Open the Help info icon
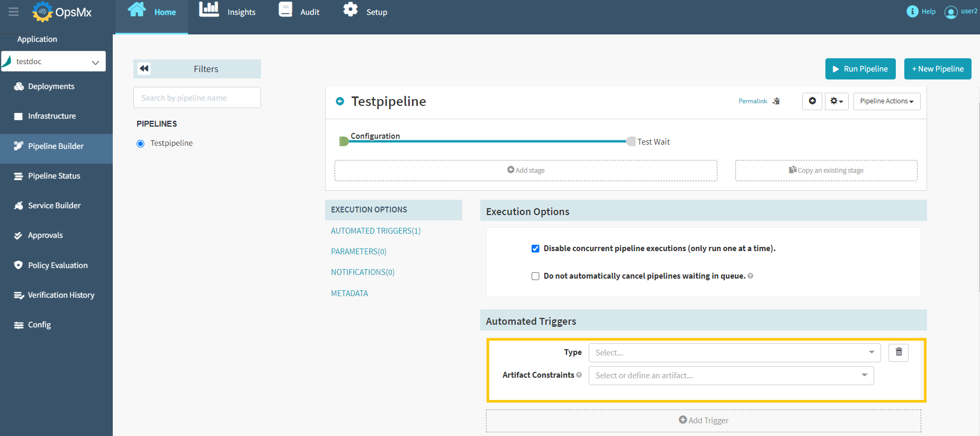Viewport: 980px width, 436px height. tap(912, 12)
